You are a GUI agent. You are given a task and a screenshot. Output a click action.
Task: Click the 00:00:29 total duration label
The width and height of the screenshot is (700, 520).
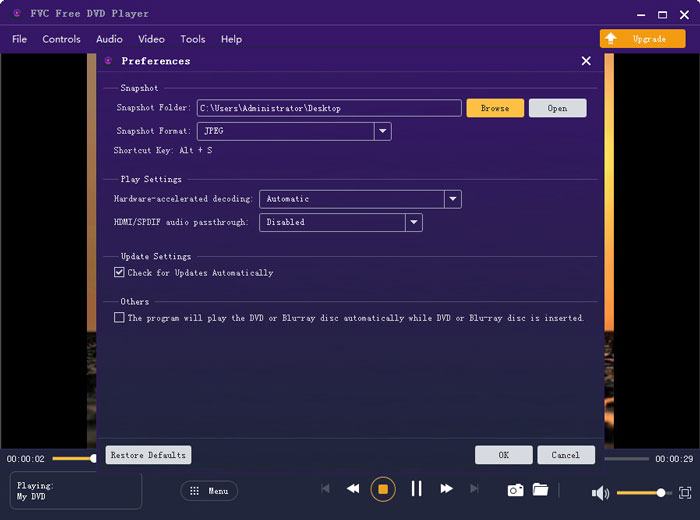pyautogui.click(x=674, y=459)
